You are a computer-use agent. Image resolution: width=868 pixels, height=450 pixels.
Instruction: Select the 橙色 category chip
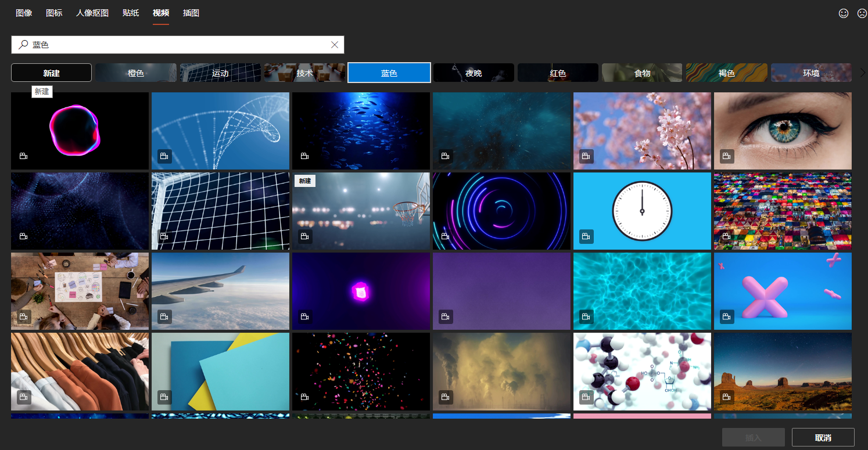point(136,73)
